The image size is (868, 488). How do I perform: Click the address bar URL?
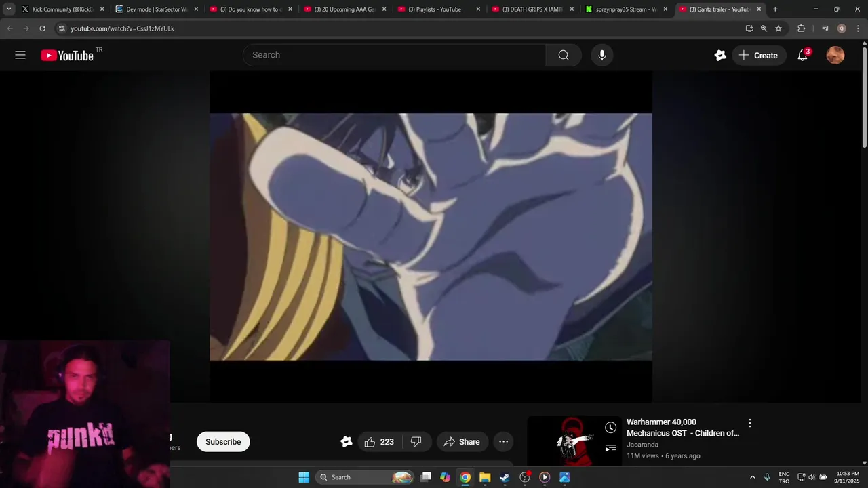122,28
